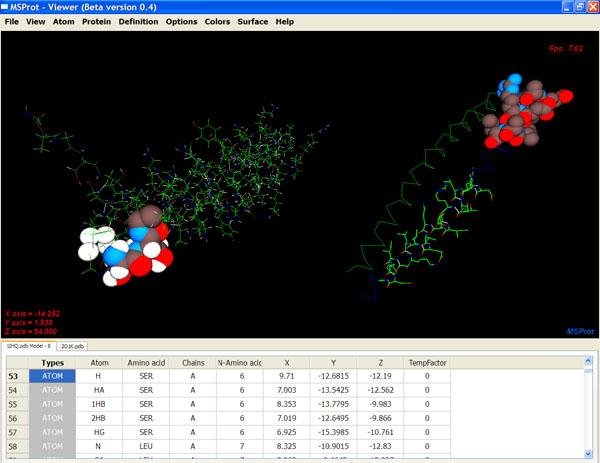Image resolution: width=600 pixels, height=463 pixels.
Task: Click X value '8.353'
Action: tap(287, 404)
